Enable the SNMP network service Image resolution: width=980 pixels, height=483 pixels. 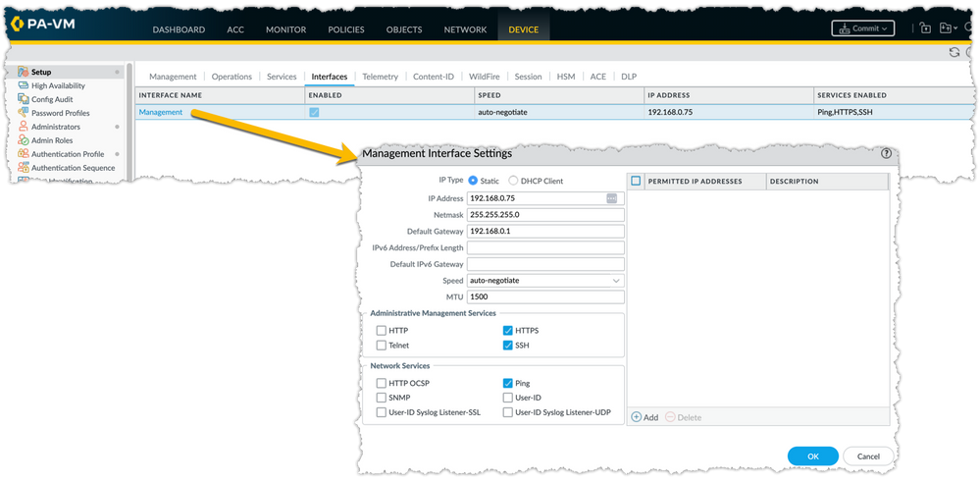(x=382, y=398)
